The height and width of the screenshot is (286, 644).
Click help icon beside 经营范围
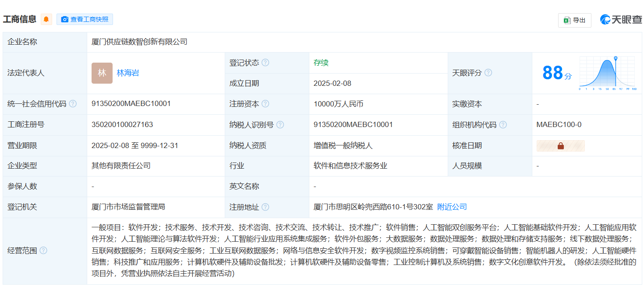point(43,251)
